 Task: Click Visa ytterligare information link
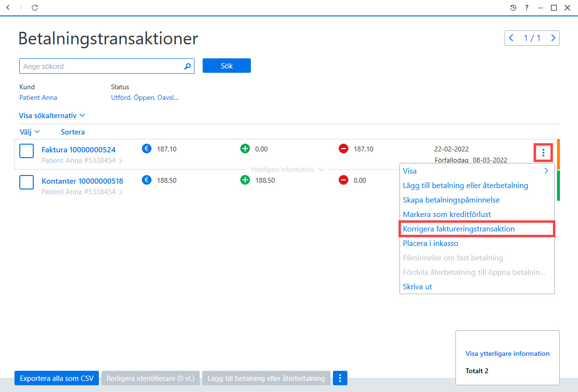tap(507, 354)
